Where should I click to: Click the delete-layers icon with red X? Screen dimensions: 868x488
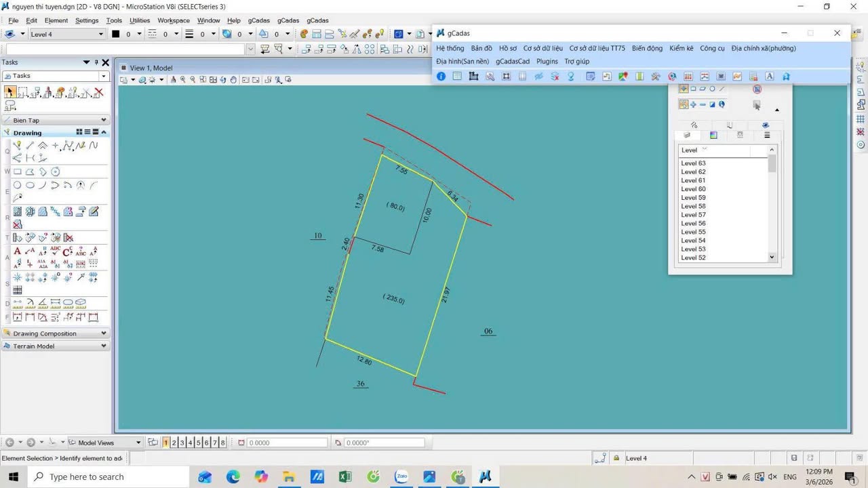555,76
